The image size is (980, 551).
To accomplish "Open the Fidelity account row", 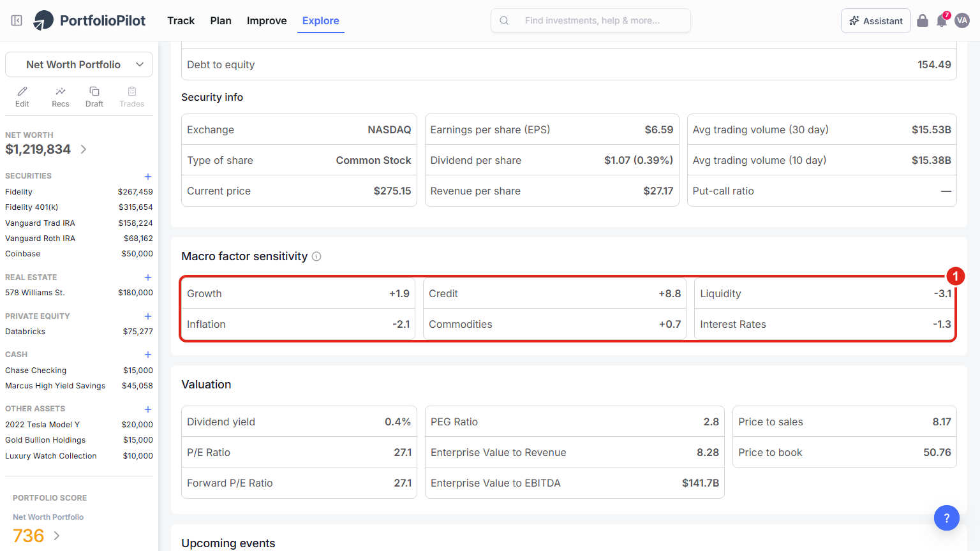I will tap(79, 191).
